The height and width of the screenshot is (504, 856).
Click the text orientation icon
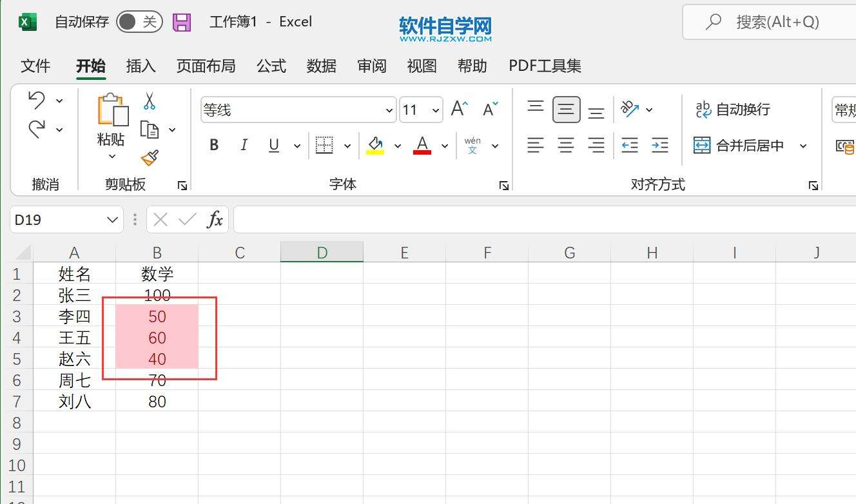[630, 110]
